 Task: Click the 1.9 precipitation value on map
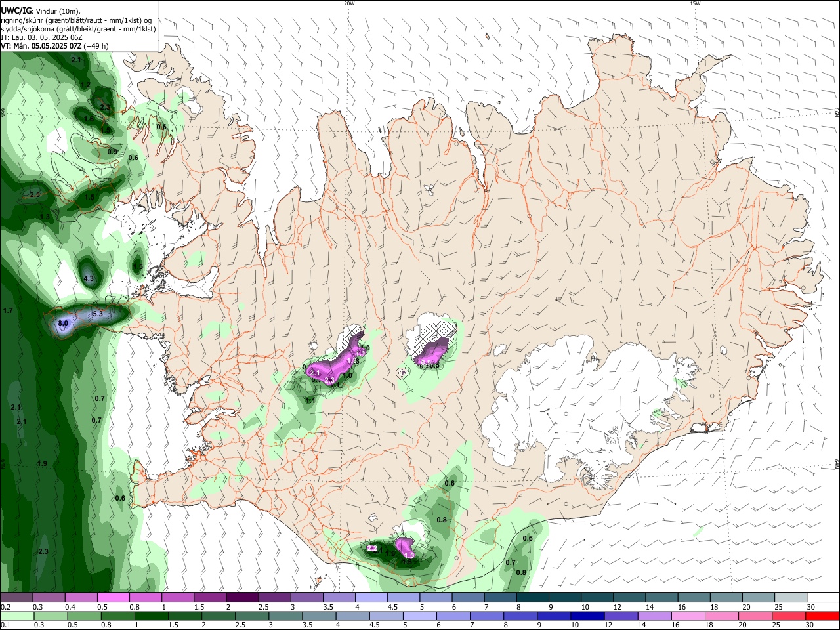42,464
